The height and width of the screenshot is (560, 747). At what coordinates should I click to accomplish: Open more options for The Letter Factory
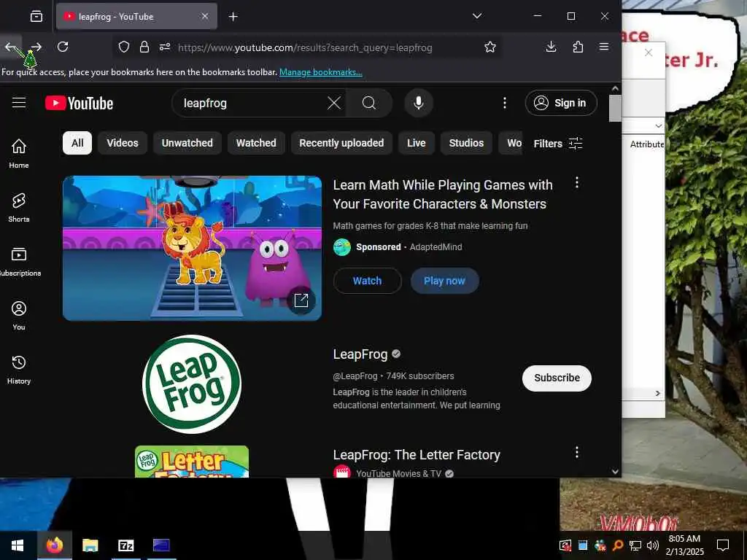577,452
